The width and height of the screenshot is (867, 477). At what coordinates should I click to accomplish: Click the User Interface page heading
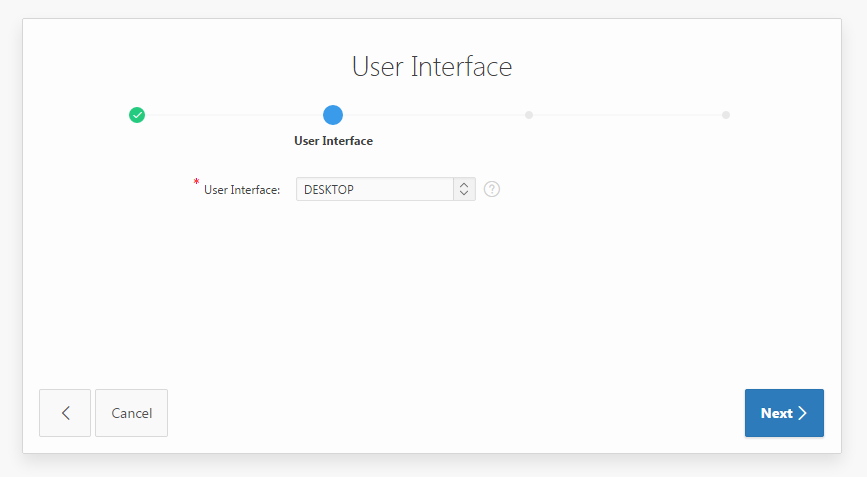[x=432, y=67]
